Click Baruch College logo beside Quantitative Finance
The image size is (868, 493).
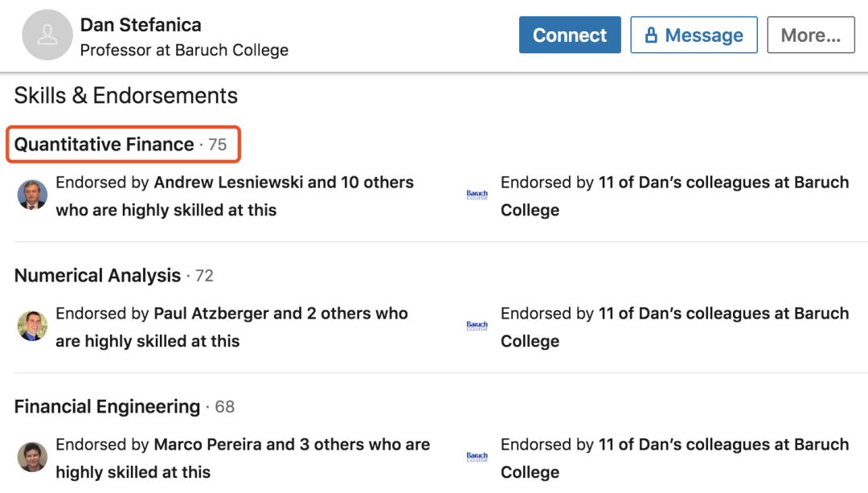click(477, 195)
